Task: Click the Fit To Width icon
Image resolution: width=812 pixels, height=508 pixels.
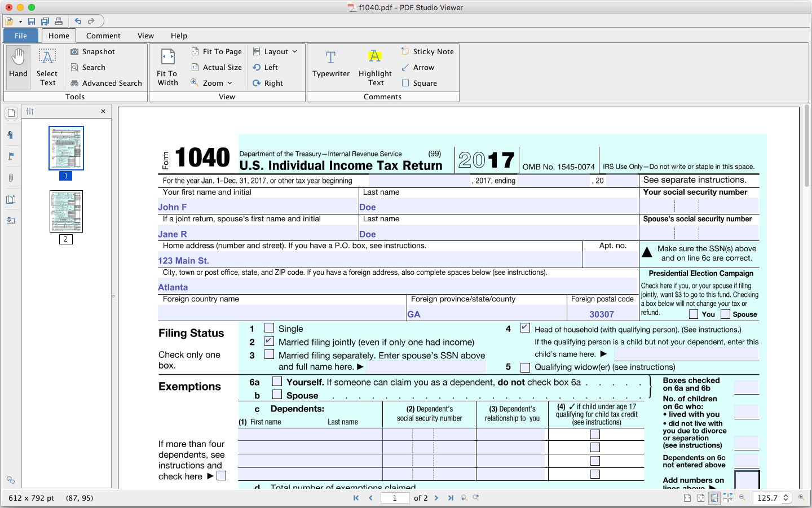Action: coord(167,67)
